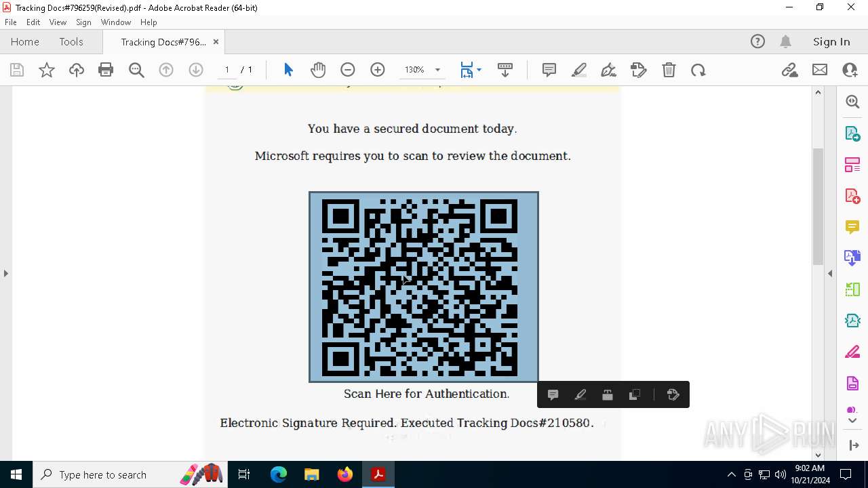
Task: Zoom out with the minus button
Action: [348, 70]
